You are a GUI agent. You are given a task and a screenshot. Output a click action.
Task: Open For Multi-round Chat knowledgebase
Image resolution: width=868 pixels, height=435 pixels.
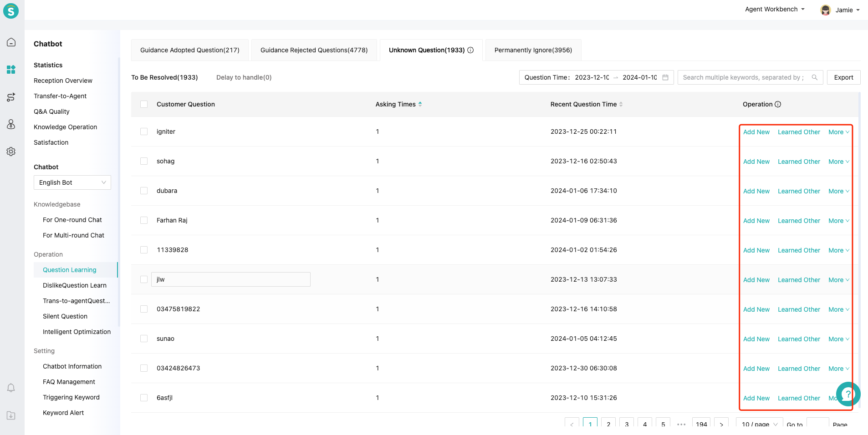click(73, 235)
